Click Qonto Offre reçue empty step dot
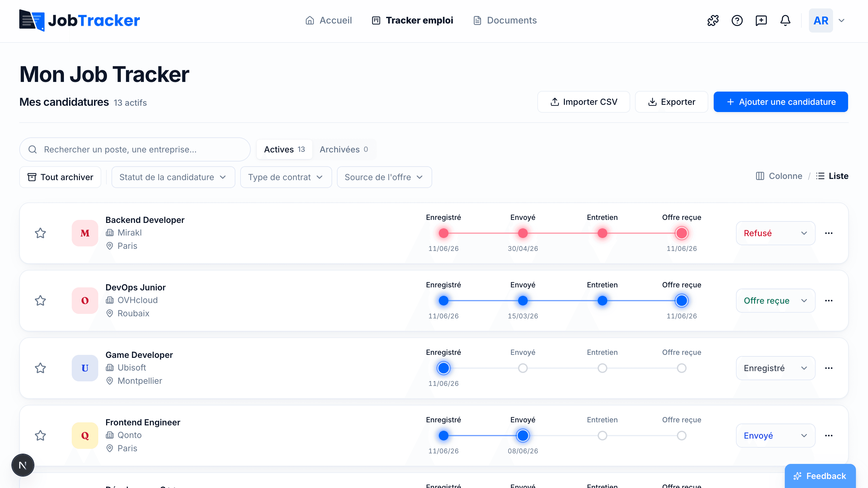The image size is (868, 488). (682, 436)
